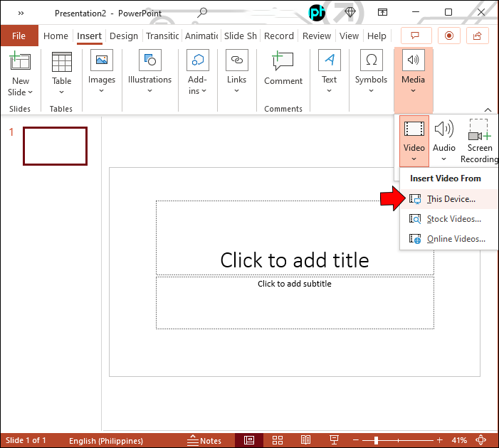Click the Add-ins icon
Image resolution: width=499 pixels, height=448 pixels.
pyautogui.click(x=198, y=60)
